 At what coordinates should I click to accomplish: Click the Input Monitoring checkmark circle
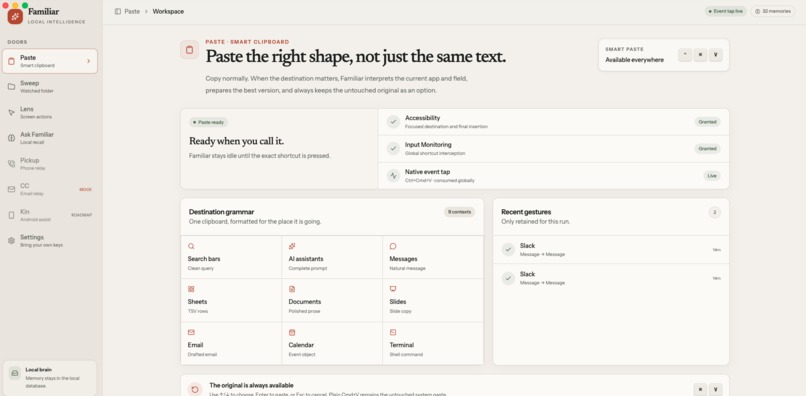(393, 149)
